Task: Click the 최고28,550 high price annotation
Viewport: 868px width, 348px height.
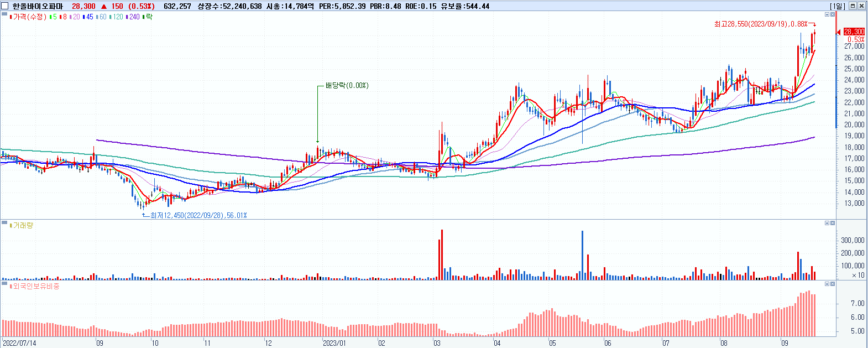Action: tap(761, 24)
